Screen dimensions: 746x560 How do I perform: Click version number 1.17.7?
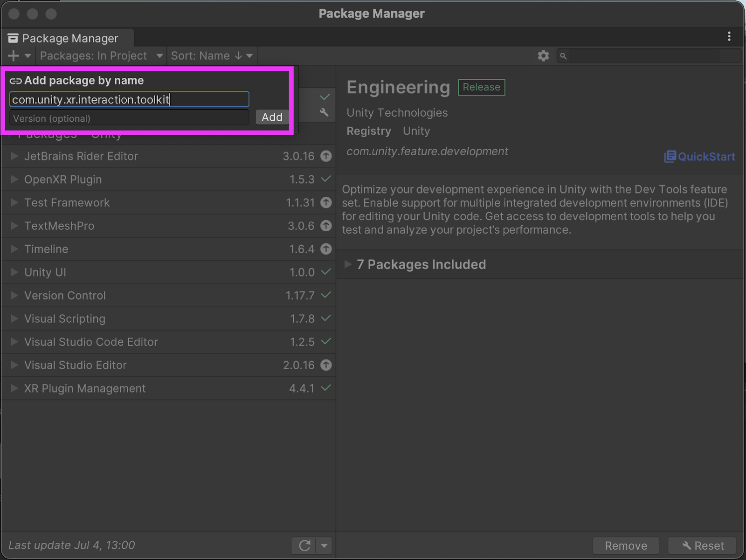coord(300,296)
